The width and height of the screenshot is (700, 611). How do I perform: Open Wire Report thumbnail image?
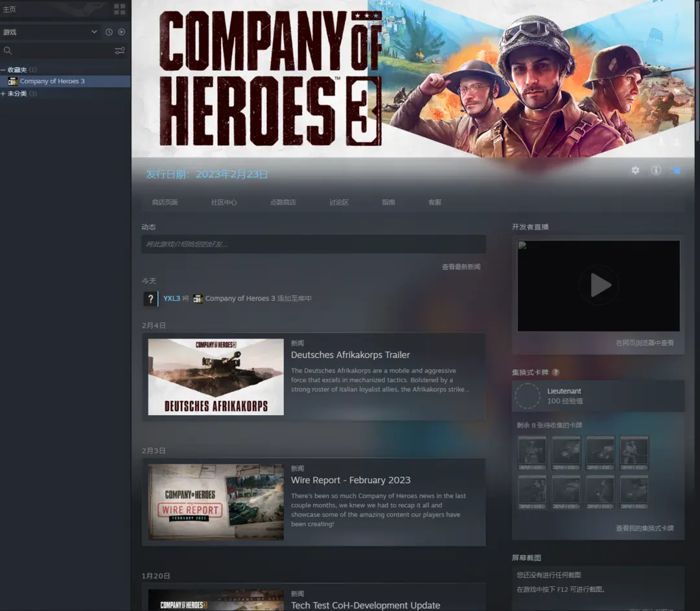[x=216, y=502]
